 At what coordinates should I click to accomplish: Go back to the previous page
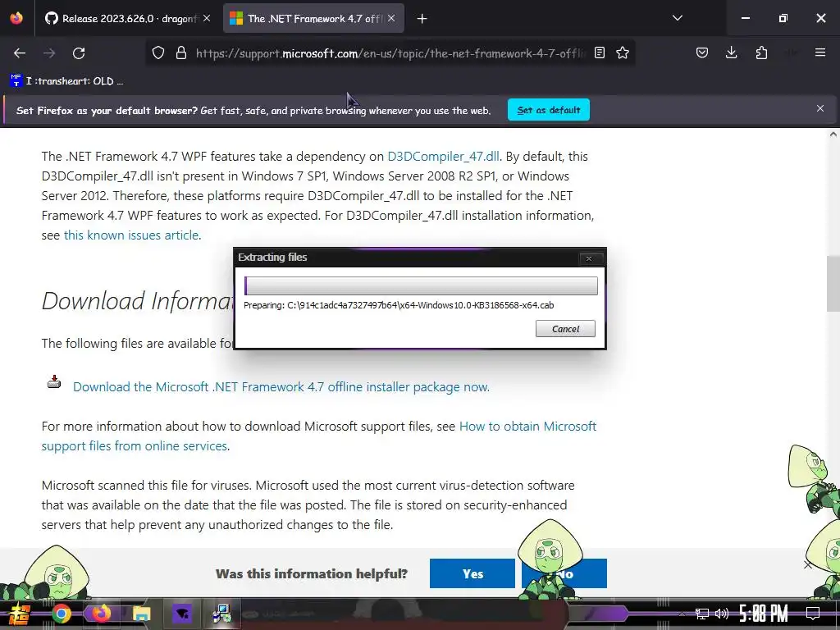20,53
